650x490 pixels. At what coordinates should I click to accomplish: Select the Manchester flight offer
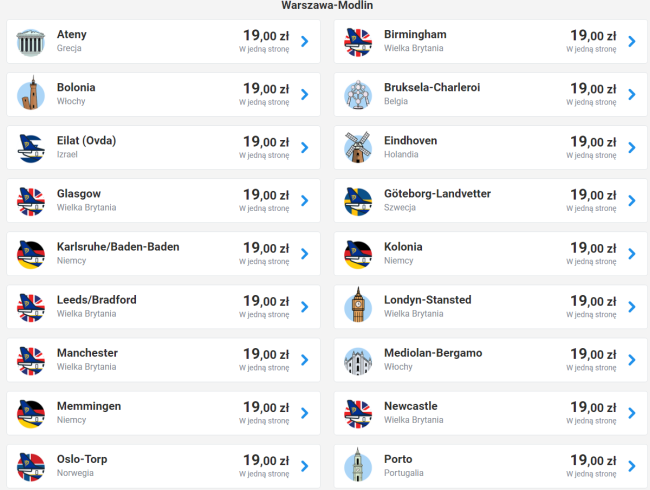[x=87, y=353]
